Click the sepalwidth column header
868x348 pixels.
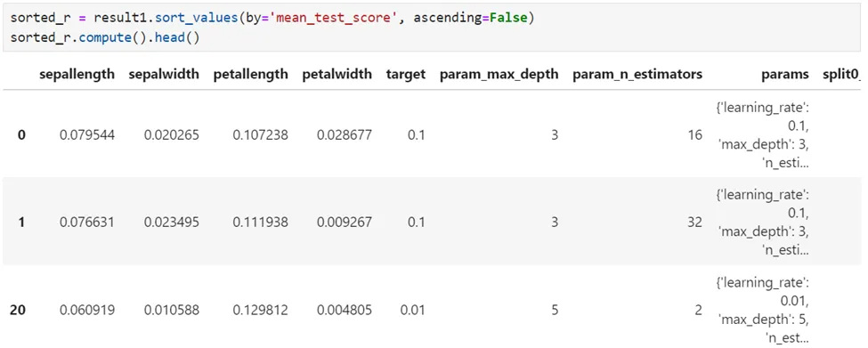point(164,74)
